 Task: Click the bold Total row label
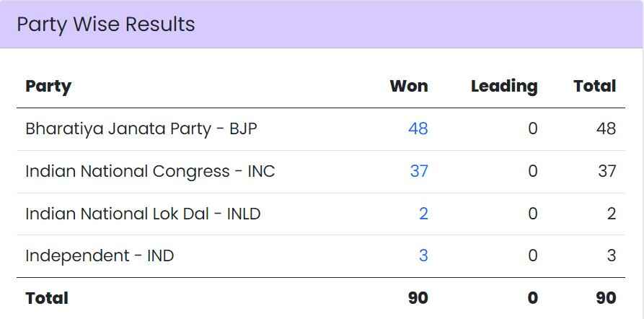coord(47,298)
